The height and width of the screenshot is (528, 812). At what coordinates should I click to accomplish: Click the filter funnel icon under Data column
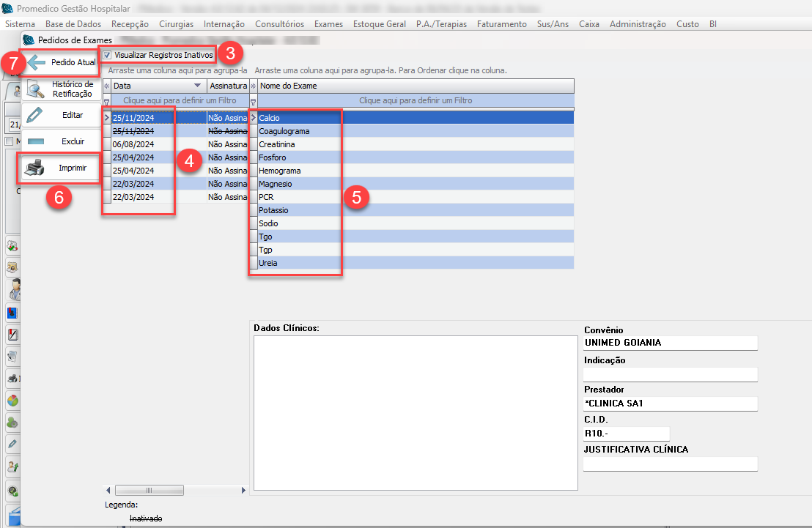click(106, 101)
